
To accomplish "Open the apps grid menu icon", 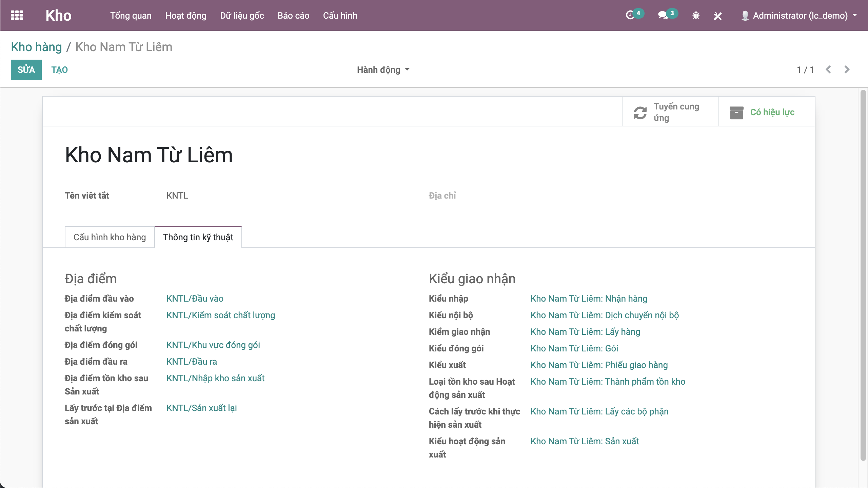I will pyautogui.click(x=17, y=15).
